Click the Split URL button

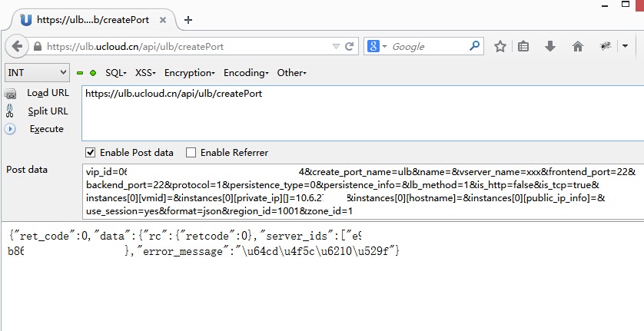tap(48, 111)
